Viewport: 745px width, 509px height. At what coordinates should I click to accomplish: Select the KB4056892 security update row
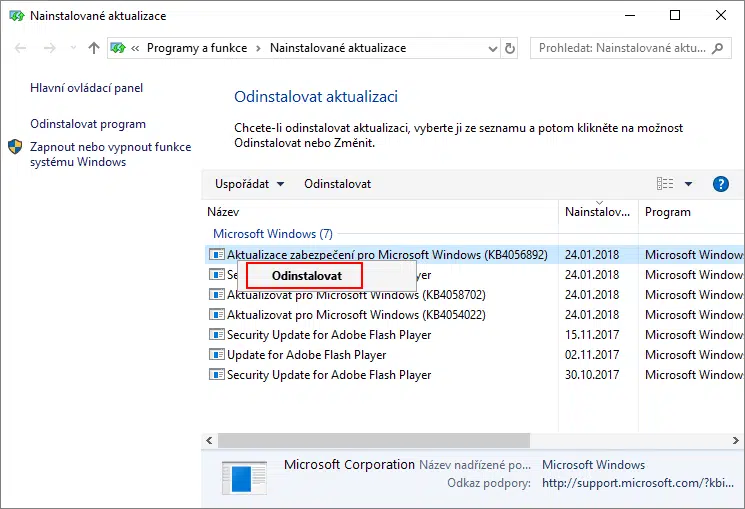click(x=474, y=255)
